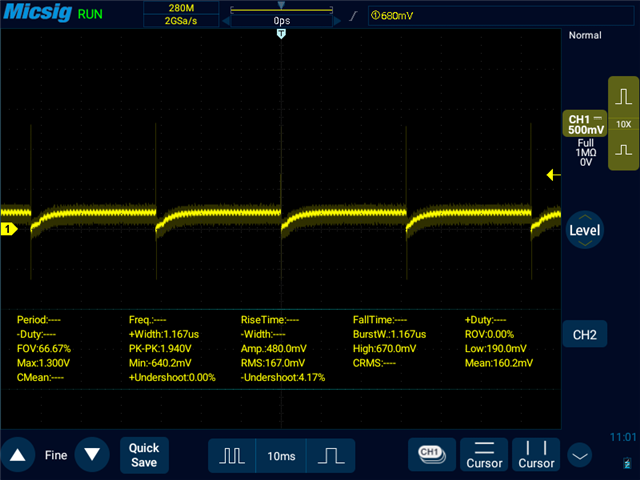Tap the Micsig logo
640x480 pixels.
[x=38, y=12]
